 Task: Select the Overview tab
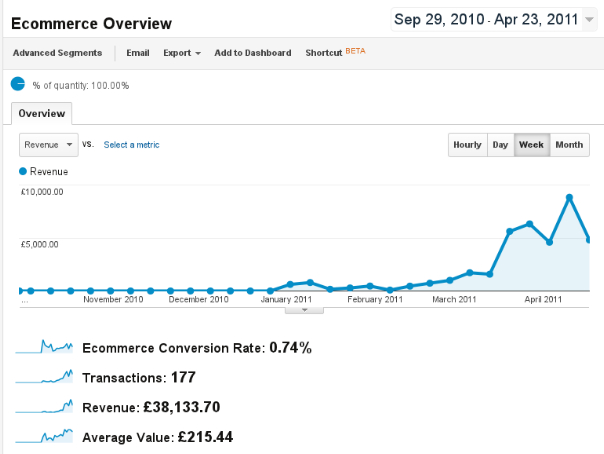(42, 114)
